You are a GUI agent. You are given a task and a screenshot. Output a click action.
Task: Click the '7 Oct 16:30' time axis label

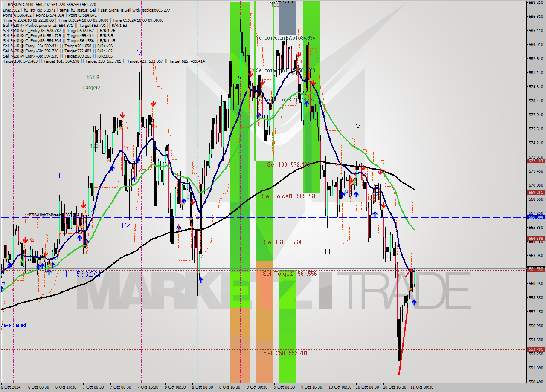click(148, 387)
